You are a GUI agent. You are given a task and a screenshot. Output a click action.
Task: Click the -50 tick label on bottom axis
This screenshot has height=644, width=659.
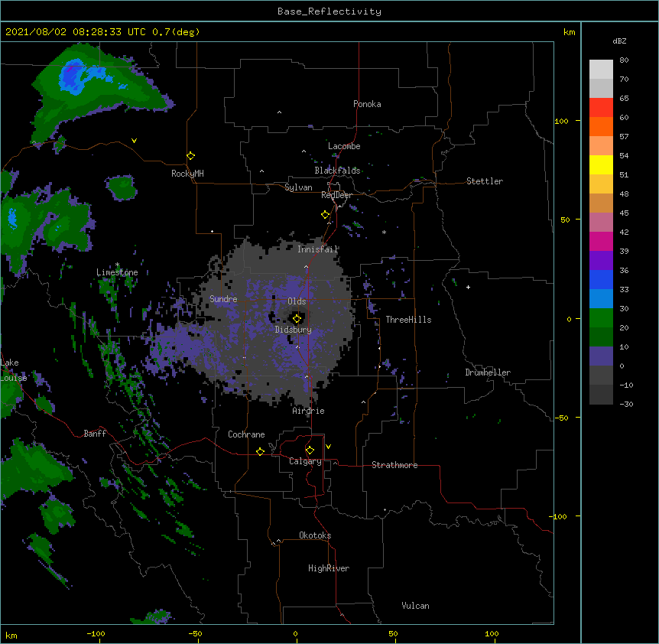pos(195,633)
